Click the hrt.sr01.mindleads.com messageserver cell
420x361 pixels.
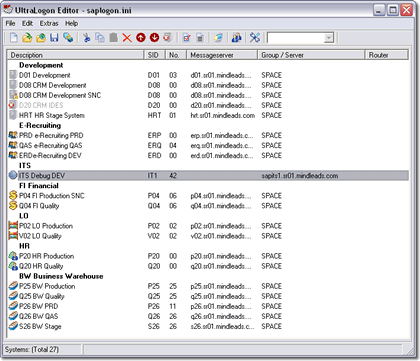point(223,115)
